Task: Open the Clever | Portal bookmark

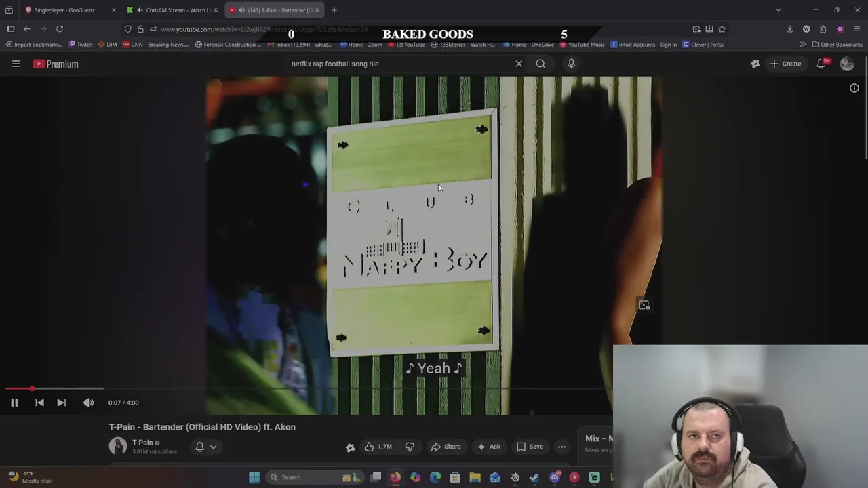Action: 703,45
